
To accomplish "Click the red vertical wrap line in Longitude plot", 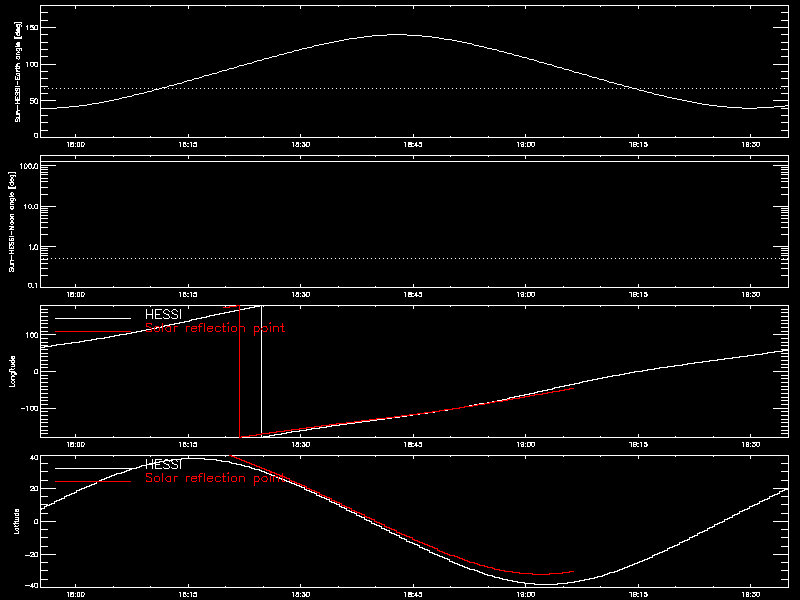I will (x=239, y=371).
